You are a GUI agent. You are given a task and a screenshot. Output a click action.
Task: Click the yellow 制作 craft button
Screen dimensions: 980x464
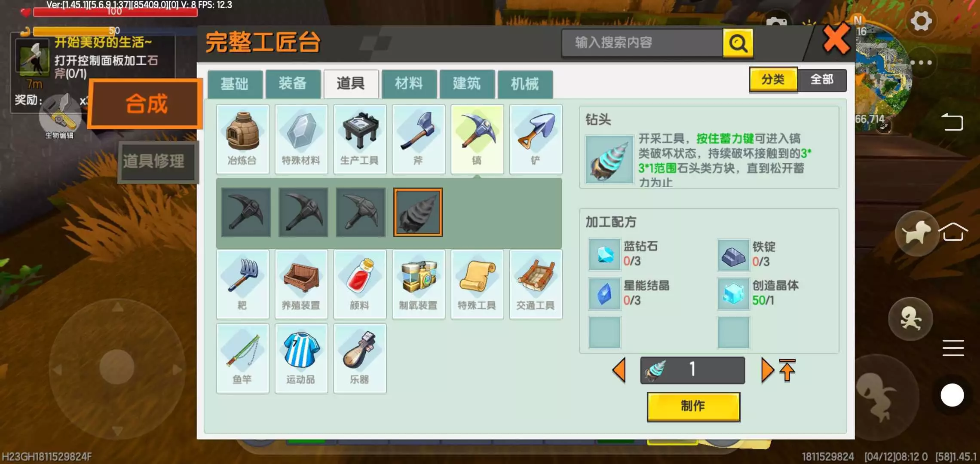click(x=693, y=406)
